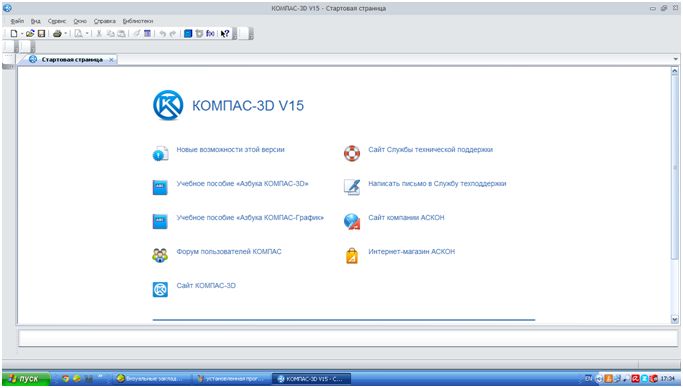
Task: Open the Файл menu
Action: pyautogui.click(x=17, y=21)
